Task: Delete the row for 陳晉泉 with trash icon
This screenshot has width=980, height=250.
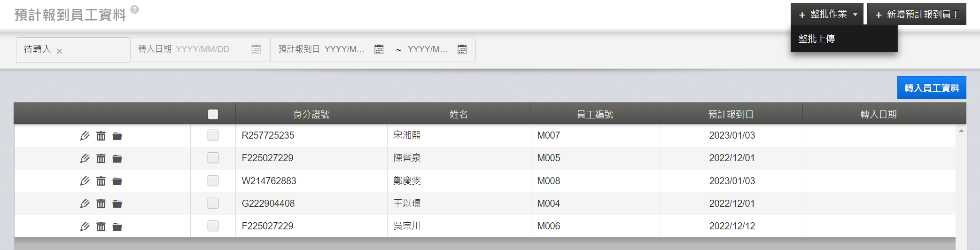Action: point(101,158)
